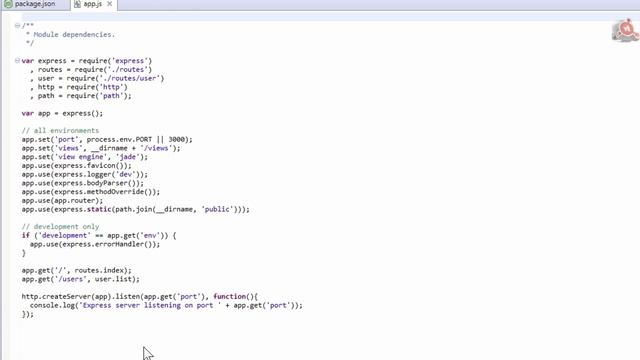The image size is (640, 360).
Task: Close the app.js tab
Action: click(109, 4)
